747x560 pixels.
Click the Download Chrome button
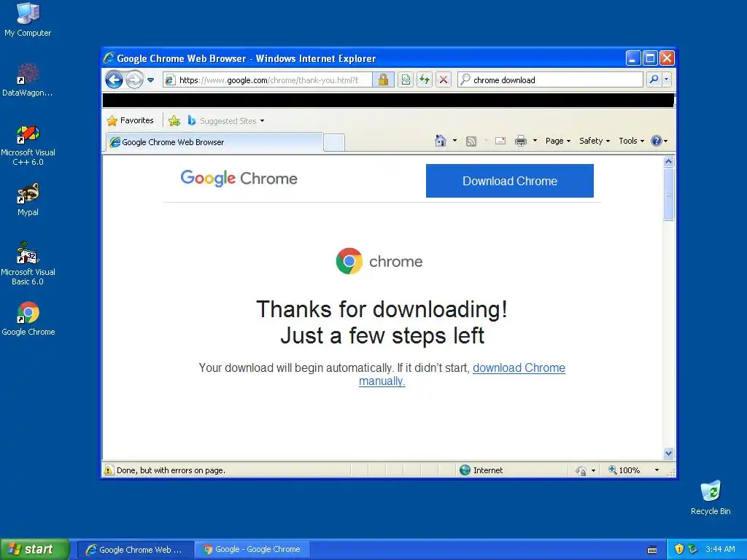[x=510, y=181]
